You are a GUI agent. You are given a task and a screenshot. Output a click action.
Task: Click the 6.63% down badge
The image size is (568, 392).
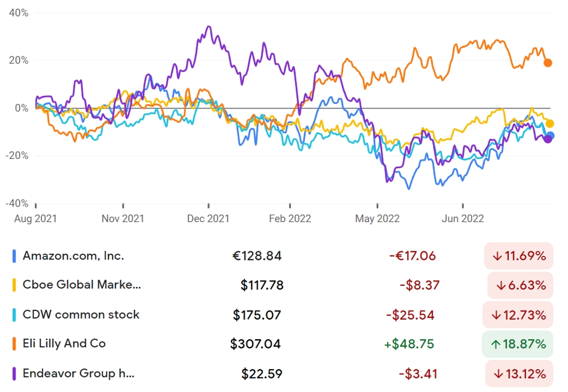[x=520, y=285]
